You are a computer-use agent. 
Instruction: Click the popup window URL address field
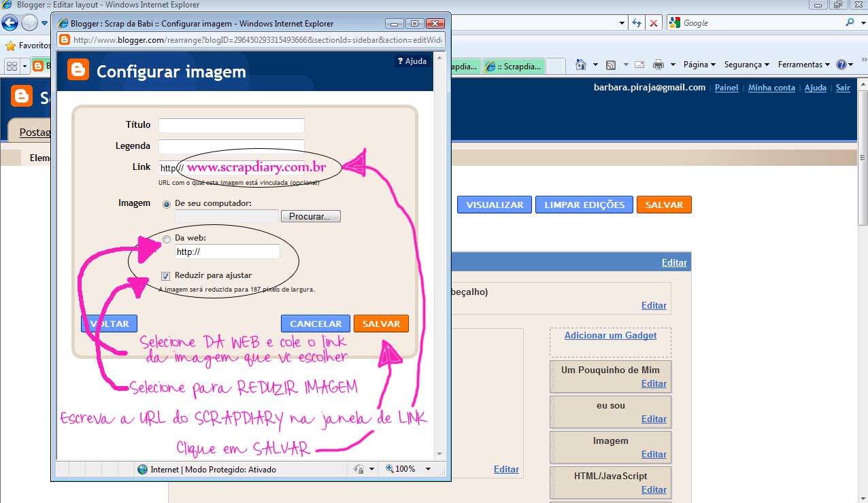click(257, 39)
